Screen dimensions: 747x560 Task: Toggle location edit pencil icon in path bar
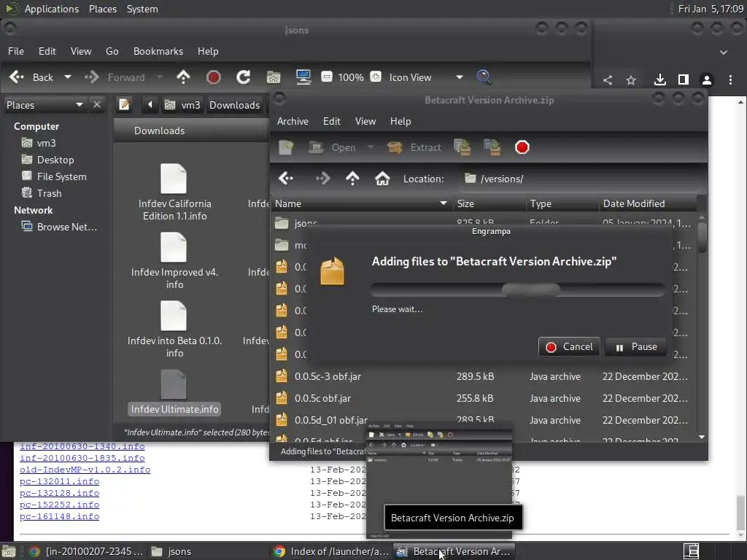pyautogui.click(x=124, y=105)
